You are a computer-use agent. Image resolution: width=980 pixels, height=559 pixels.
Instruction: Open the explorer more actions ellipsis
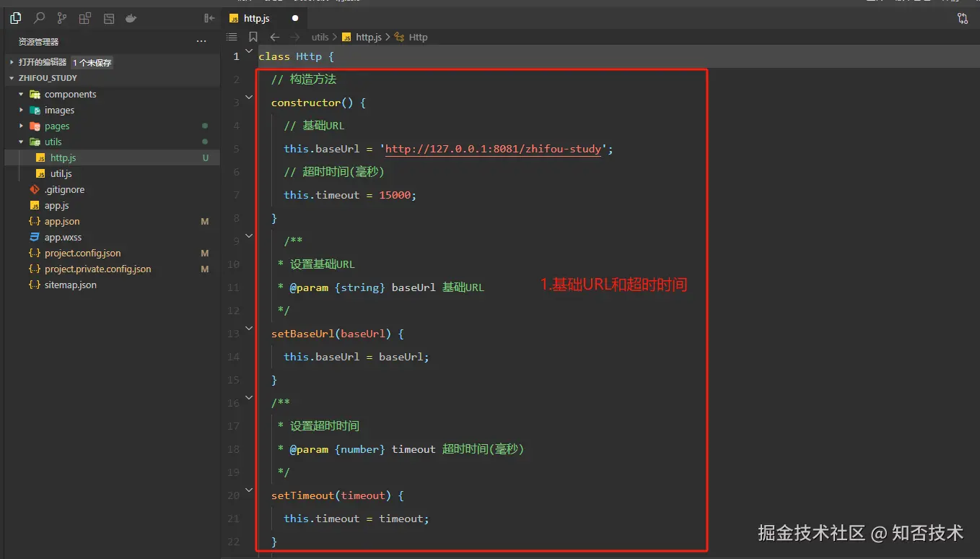(201, 42)
